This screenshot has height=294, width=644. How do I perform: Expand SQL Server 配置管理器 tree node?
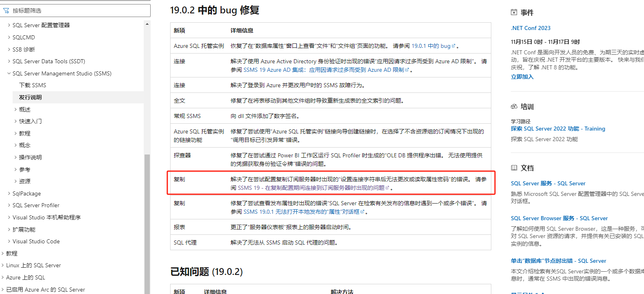[9, 25]
